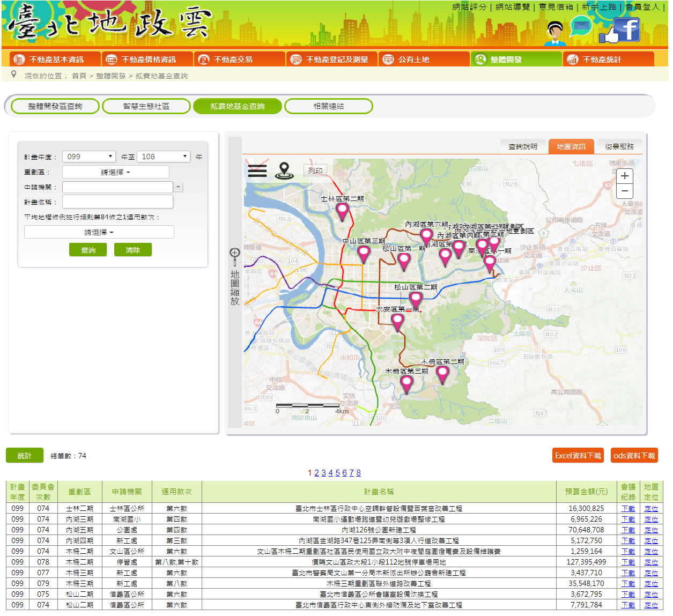Switch to the 查詢說明 tab
The image size is (673, 616).
pyautogui.click(x=523, y=146)
